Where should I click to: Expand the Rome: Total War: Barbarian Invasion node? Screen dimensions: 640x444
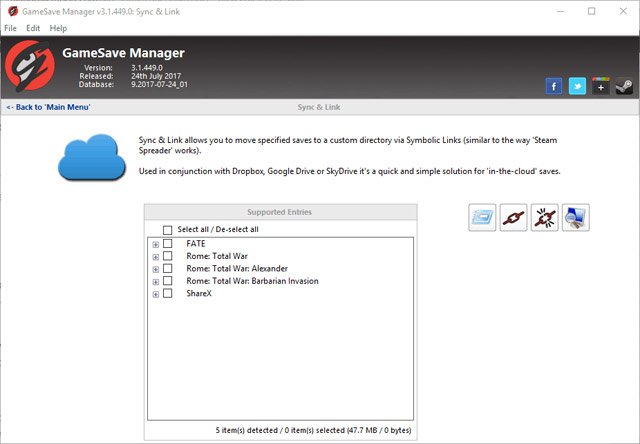tap(155, 282)
